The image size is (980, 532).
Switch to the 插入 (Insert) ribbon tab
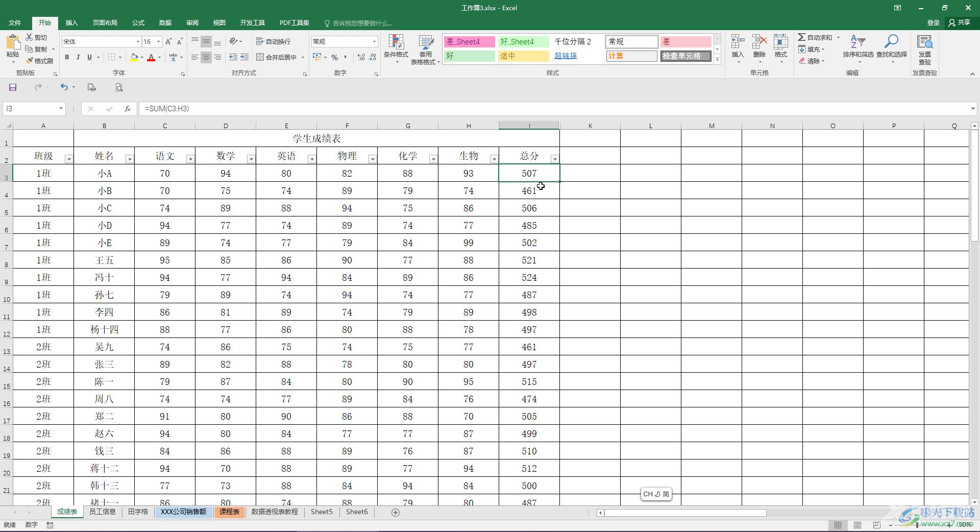[x=72, y=22]
